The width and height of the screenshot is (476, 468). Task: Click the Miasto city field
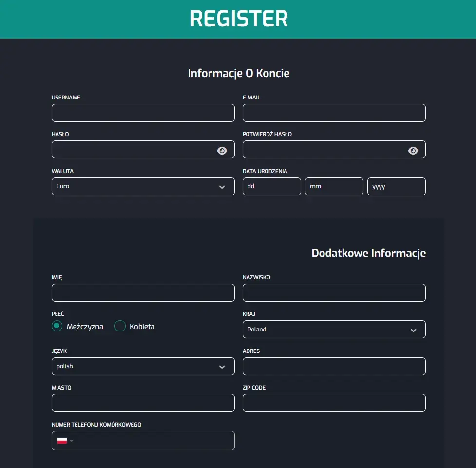click(143, 403)
